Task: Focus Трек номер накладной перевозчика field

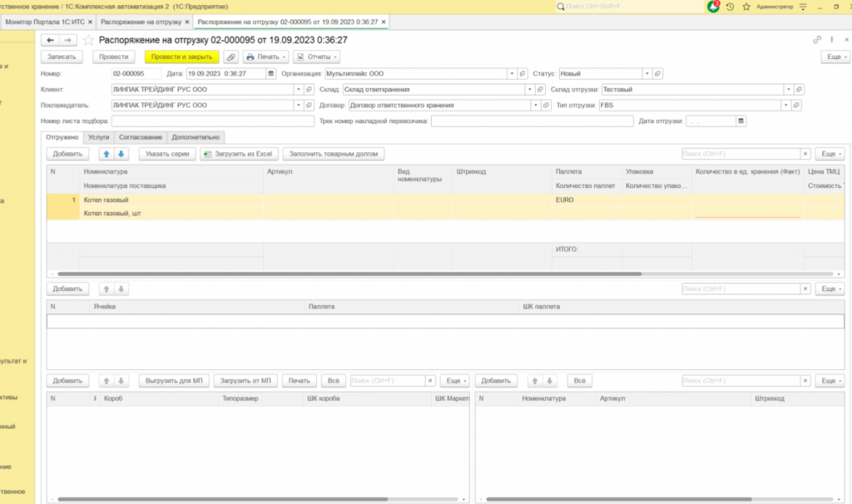Action: [x=532, y=121]
